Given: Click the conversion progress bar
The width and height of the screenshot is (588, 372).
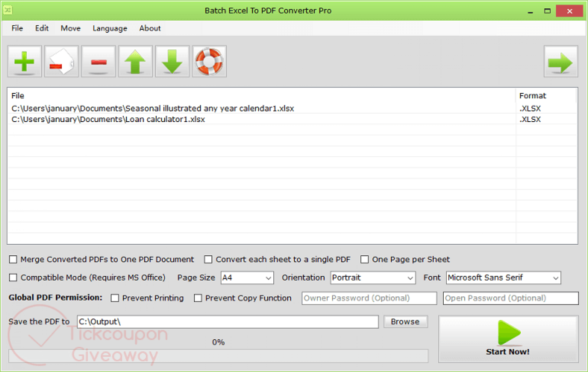Looking at the screenshot, I should coord(218,356).
